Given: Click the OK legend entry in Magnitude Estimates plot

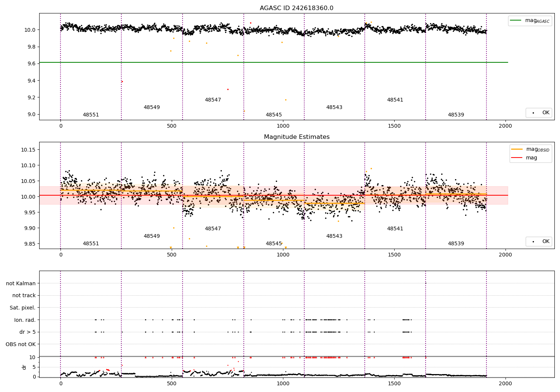Looking at the screenshot, I should (x=539, y=242).
